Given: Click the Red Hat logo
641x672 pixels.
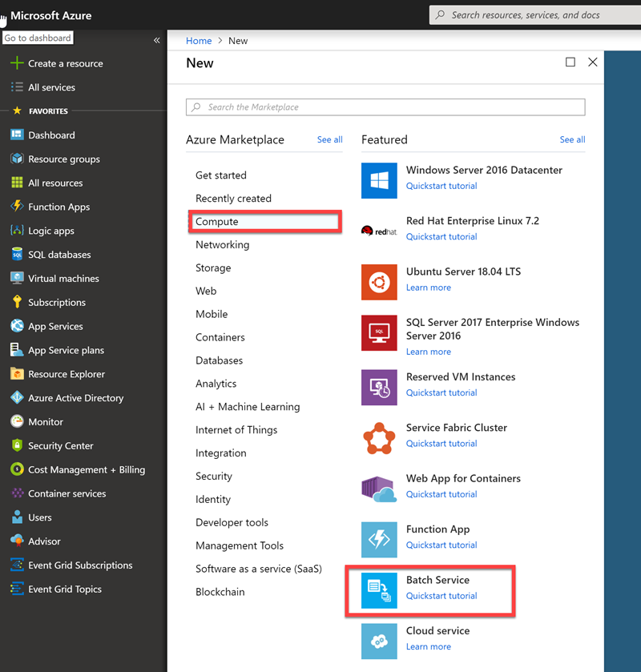Looking at the screenshot, I should coord(379,231).
